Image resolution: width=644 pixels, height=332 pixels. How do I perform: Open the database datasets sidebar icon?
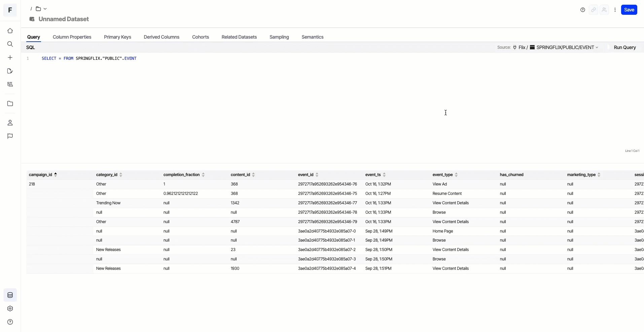pos(10,295)
